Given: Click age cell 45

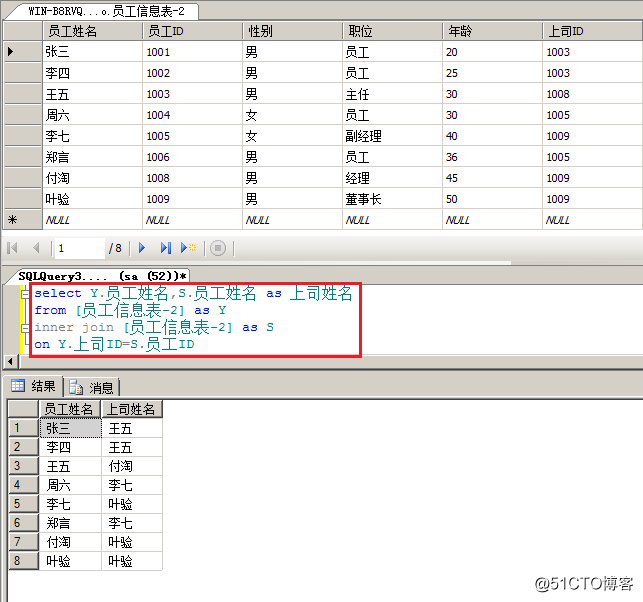Looking at the screenshot, I should [493, 178].
